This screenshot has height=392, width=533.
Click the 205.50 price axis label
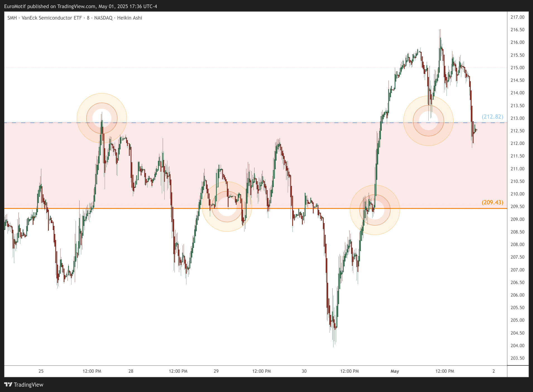pyautogui.click(x=517, y=307)
